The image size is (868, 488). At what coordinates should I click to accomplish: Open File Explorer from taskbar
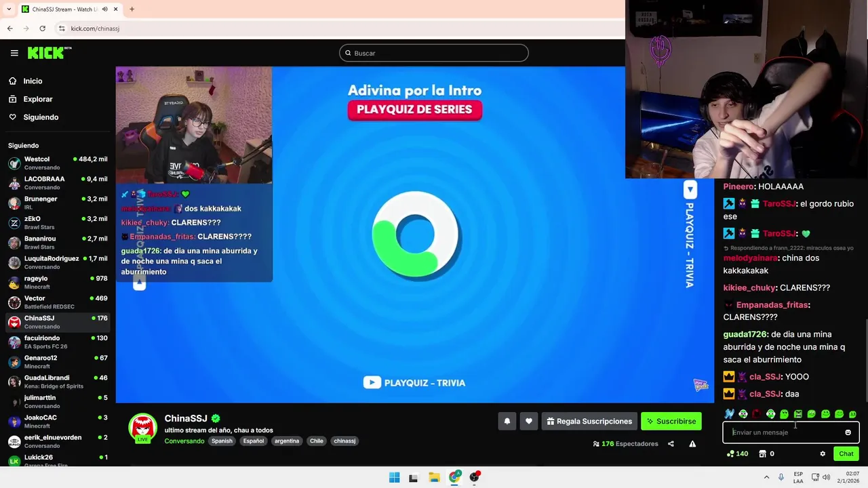coord(434,477)
